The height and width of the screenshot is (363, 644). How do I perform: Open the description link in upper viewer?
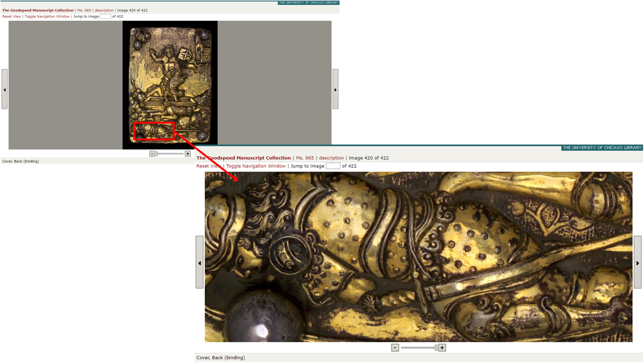104,10
